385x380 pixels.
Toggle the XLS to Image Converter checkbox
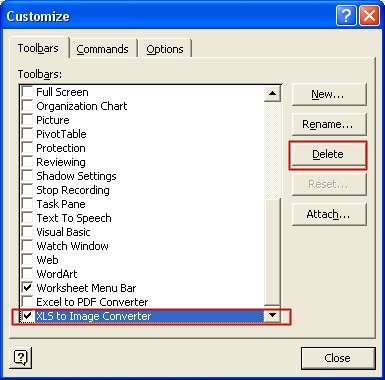(x=27, y=316)
